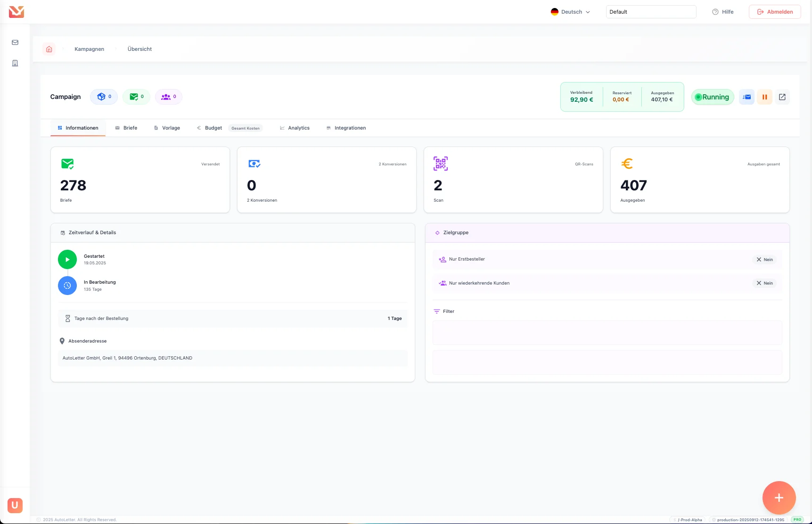Toggle Nur Erstbesteller Nein setting
812x524 pixels.
(x=764, y=260)
